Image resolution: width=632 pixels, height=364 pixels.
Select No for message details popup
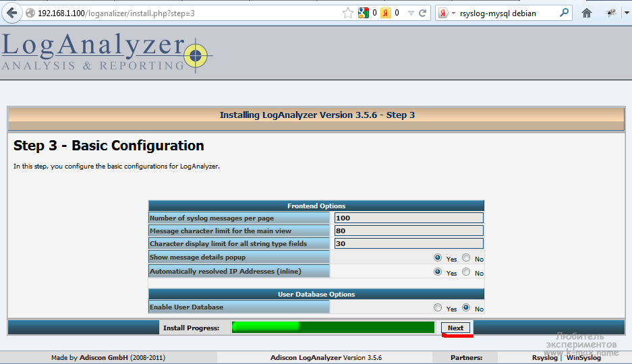466,257
